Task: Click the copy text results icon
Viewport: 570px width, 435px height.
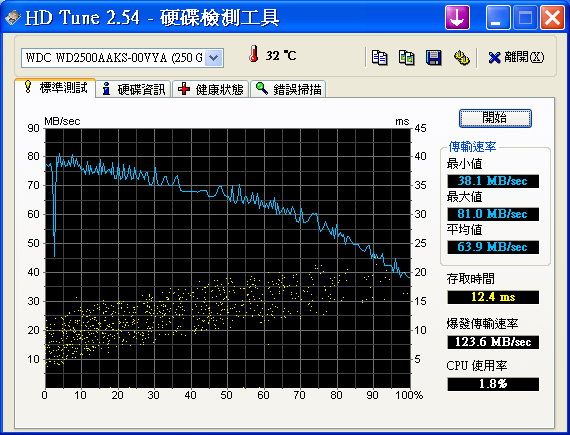Action: click(x=380, y=57)
